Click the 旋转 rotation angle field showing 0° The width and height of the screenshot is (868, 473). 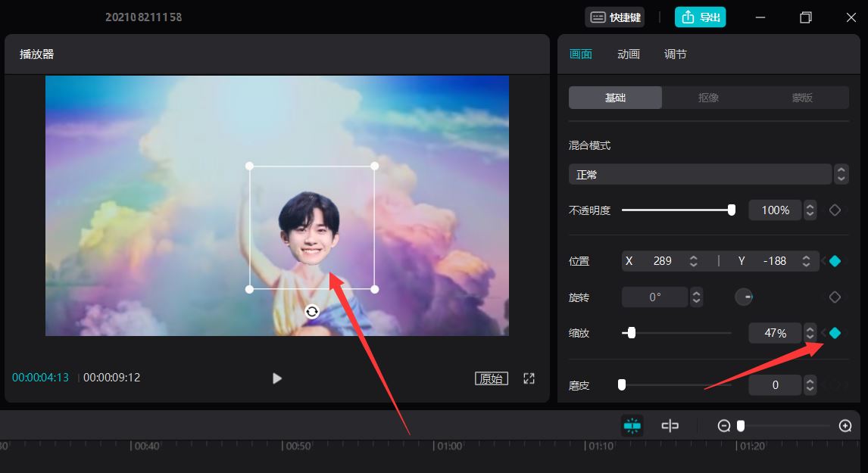click(x=655, y=297)
